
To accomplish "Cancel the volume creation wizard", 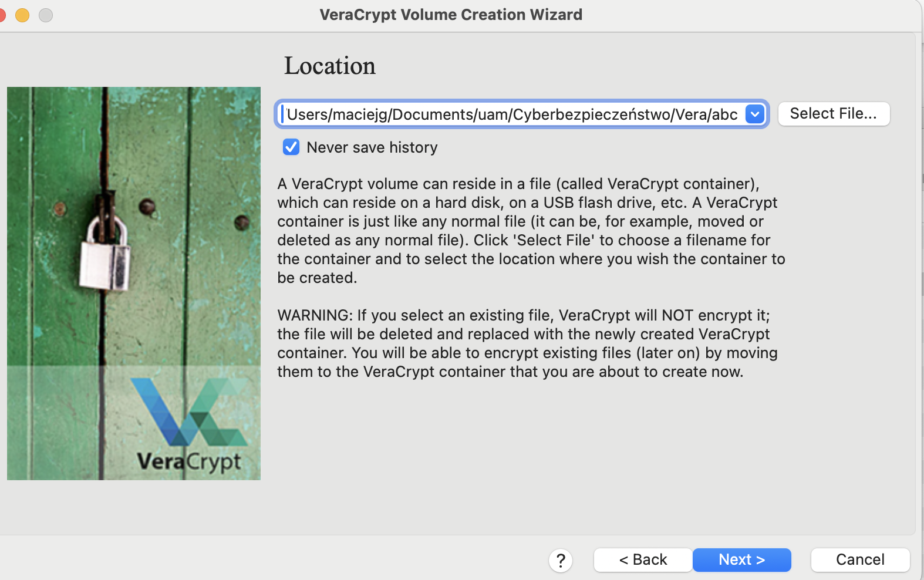I will 860,559.
